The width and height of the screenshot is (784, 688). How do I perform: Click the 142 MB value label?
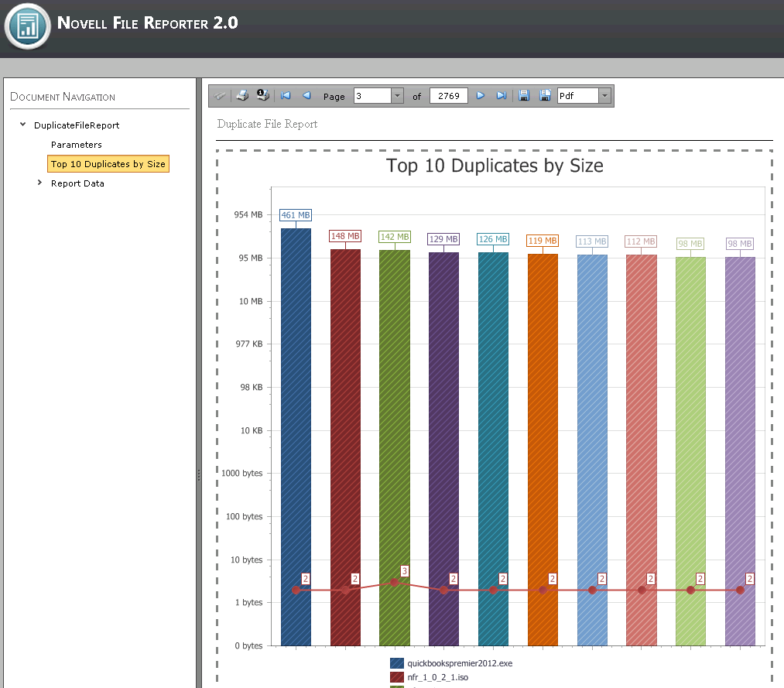395,237
